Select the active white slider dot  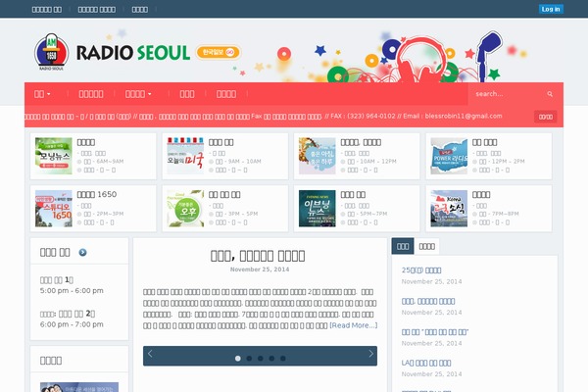(x=238, y=359)
